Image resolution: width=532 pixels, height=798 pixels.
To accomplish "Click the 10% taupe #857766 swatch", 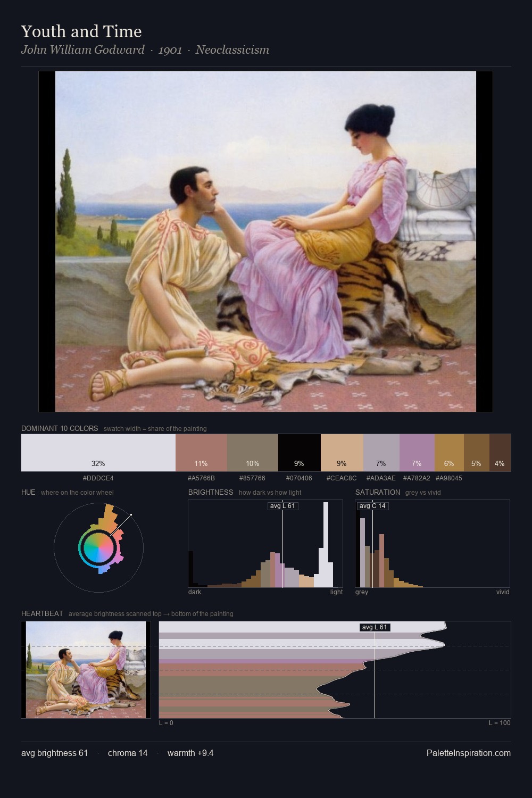I will coord(253,453).
